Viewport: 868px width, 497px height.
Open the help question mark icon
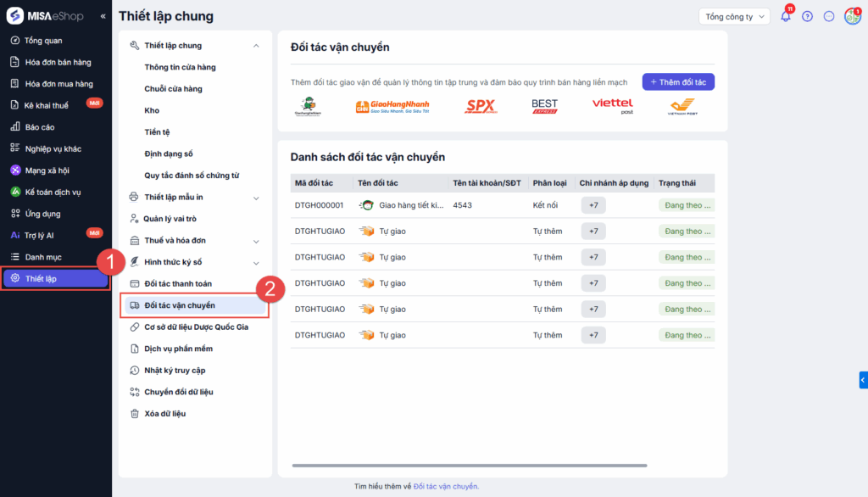click(x=807, y=16)
